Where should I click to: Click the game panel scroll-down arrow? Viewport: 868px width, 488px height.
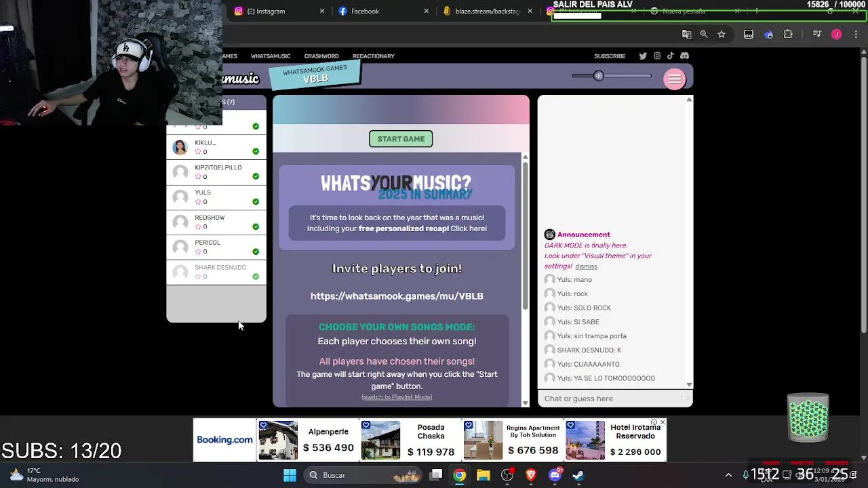(x=525, y=403)
